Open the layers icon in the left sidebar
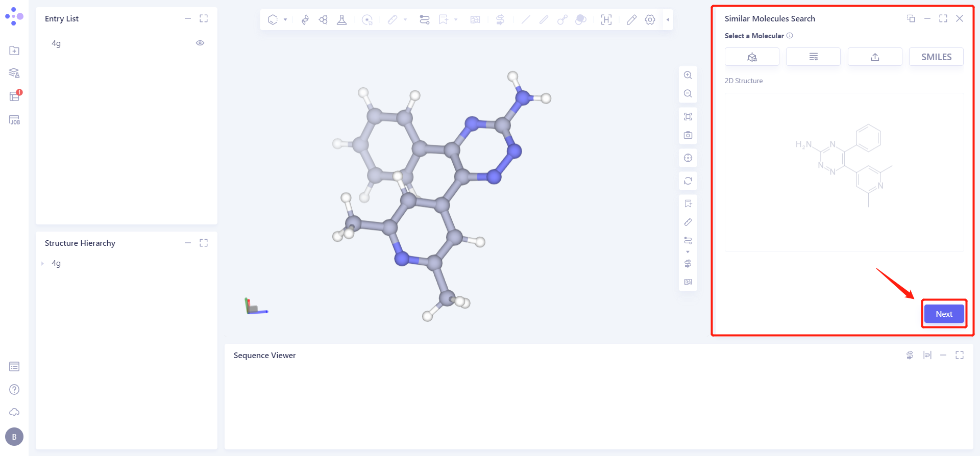The image size is (980, 456). point(14,73)
